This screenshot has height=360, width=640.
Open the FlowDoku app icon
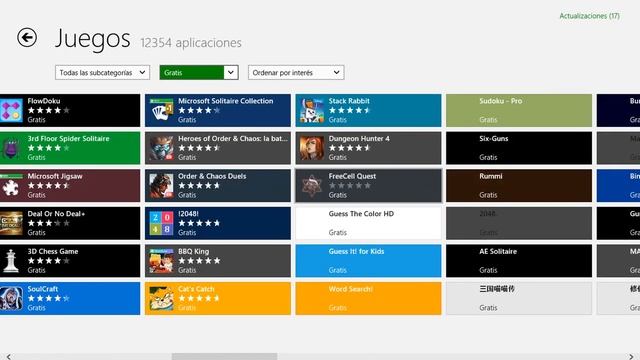(11, 110)
